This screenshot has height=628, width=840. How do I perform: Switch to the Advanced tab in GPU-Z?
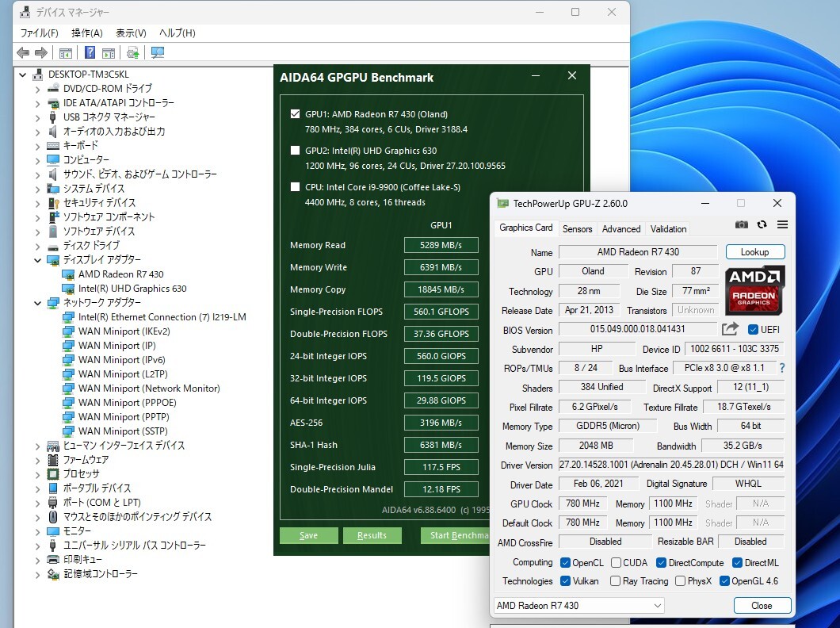[621, 229]
